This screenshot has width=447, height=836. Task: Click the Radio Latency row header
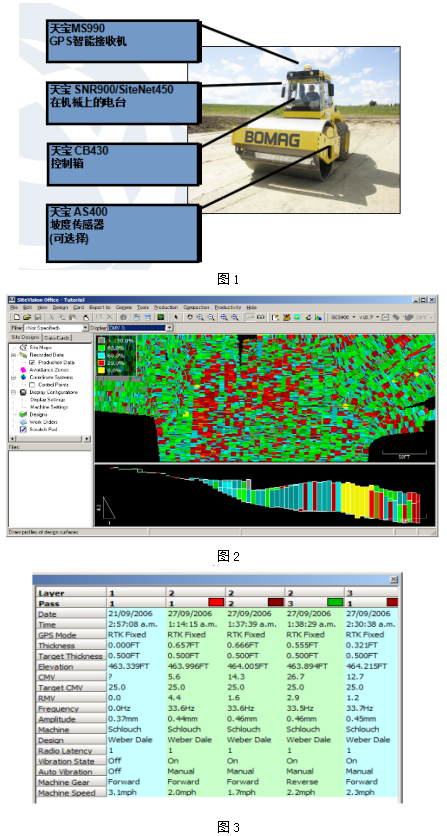70,750
